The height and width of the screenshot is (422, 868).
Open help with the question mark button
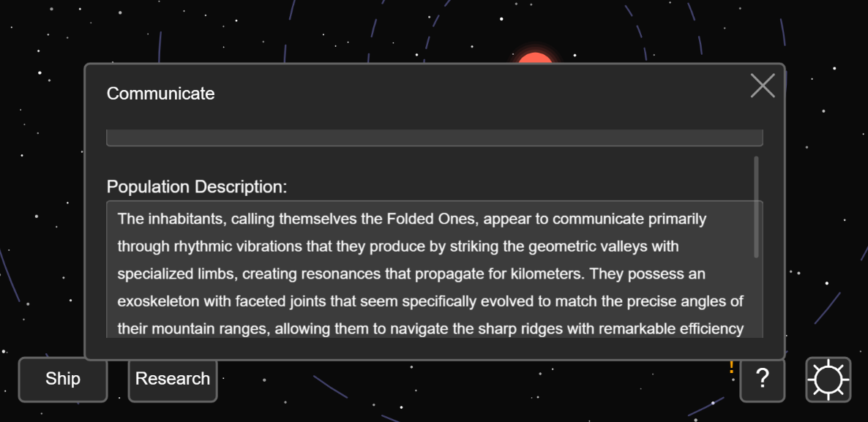coord(763,380)
